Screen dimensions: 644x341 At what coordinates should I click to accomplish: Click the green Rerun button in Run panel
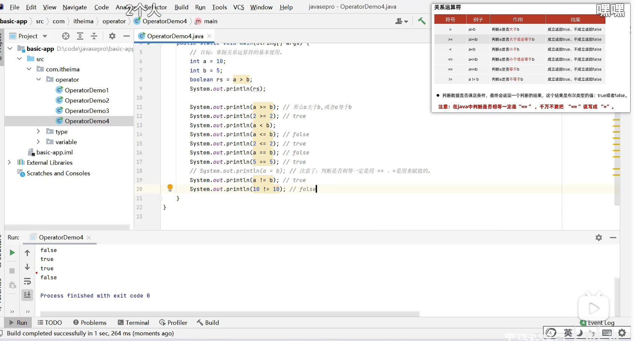[x=12, y=253]
